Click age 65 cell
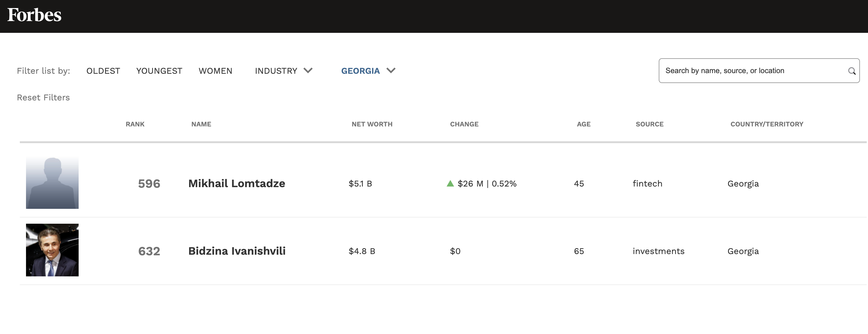The width and height of the screenshot is (868, 334). click(x=579, y=251)
